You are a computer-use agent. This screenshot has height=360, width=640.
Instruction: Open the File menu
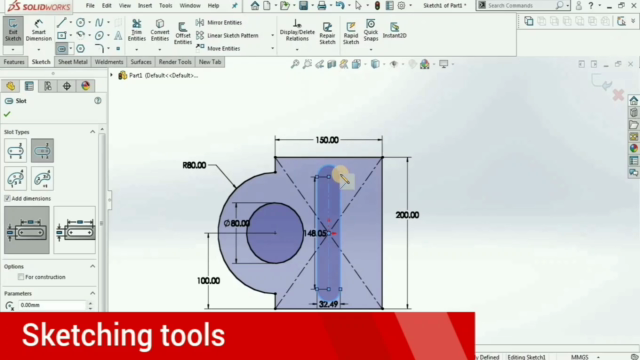click(x=90, y=6)
